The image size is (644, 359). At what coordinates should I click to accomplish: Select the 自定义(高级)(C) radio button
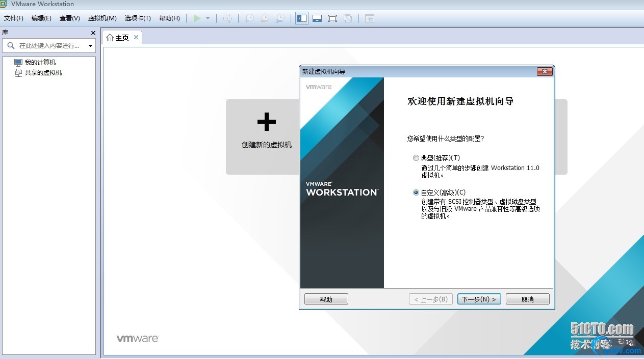point(416,192)
